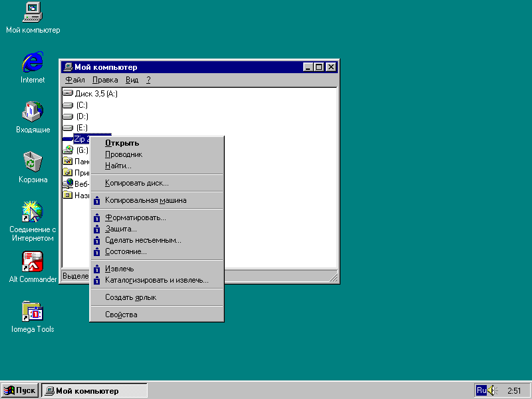Click the Ru keyboard language indicator
Image resolution: width=532 pixels, height=399 pixels.
(481, 390)
